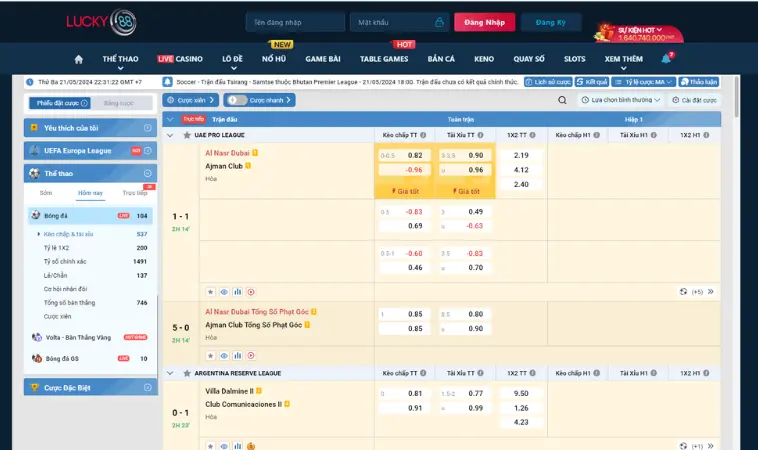Open statistics chart for the Phạt Góc match
Viewport: 758px width, 450px height.
pos(237,356)
